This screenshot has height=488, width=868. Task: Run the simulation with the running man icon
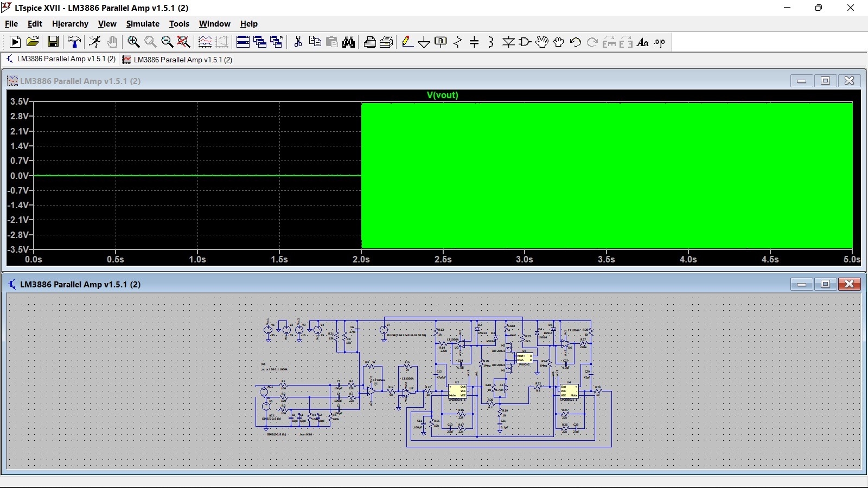point(95,42)
